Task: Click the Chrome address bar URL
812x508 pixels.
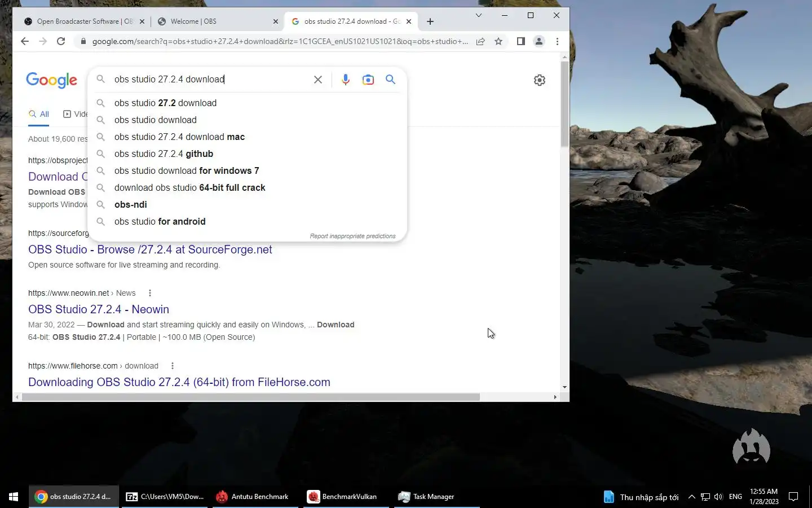Action: (x=280, y=41)
